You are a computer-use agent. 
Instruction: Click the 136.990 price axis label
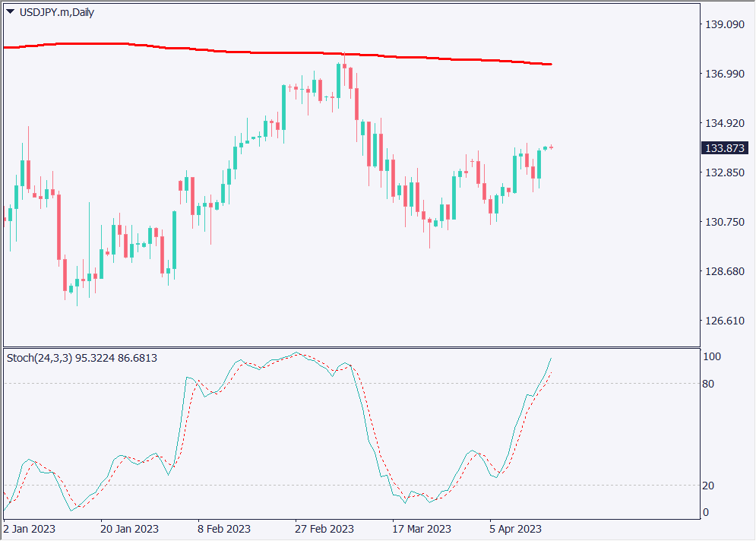coord(725,74)
